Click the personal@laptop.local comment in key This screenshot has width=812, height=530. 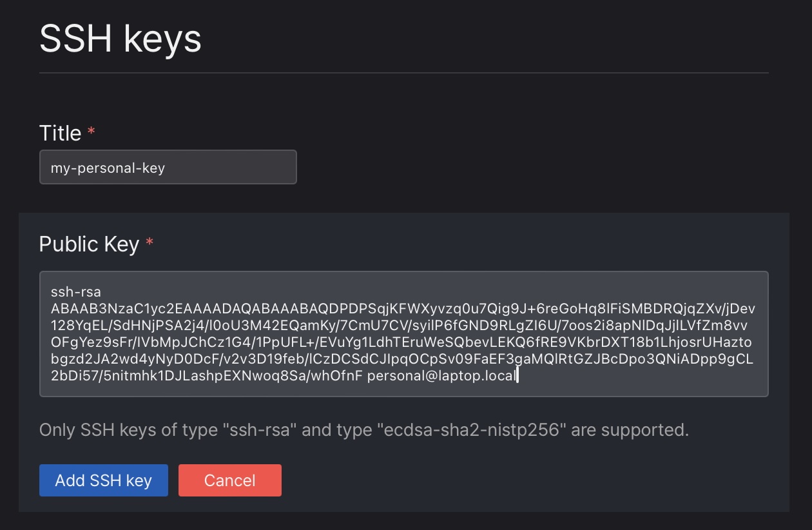click(x=441, y=376)
